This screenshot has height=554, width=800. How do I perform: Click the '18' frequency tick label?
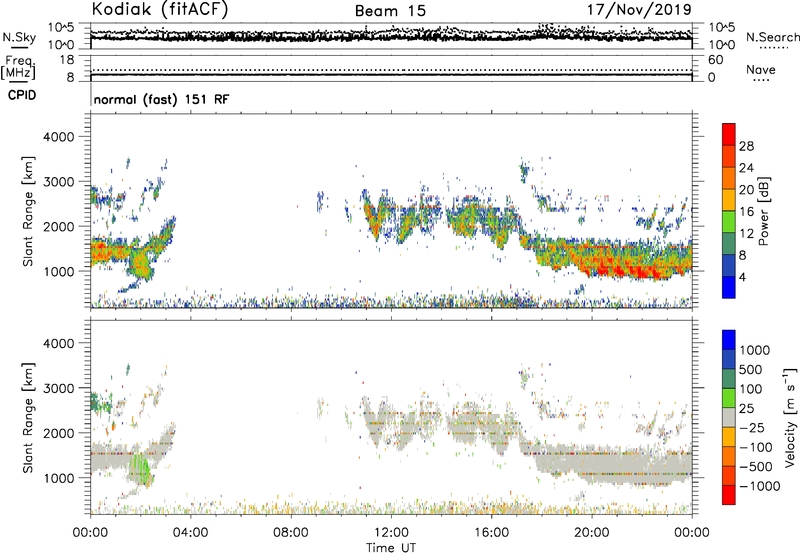[x=67, y=60]
